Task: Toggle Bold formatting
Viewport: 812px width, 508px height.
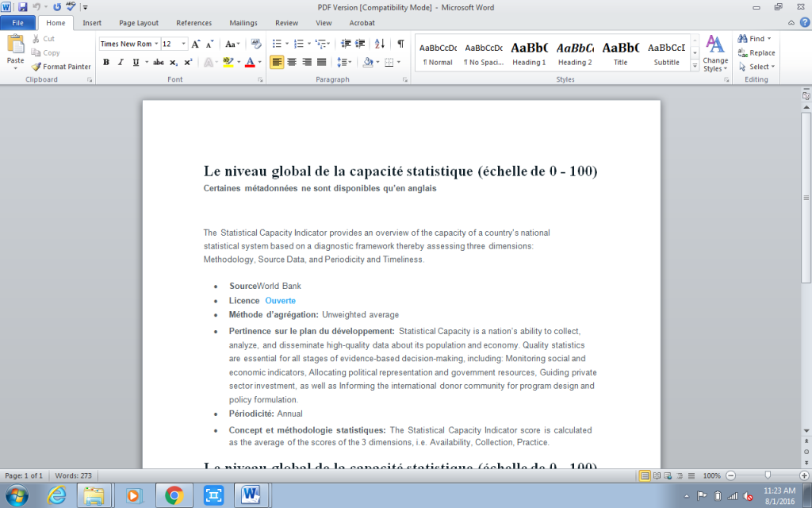Action: tap(106, 62)
